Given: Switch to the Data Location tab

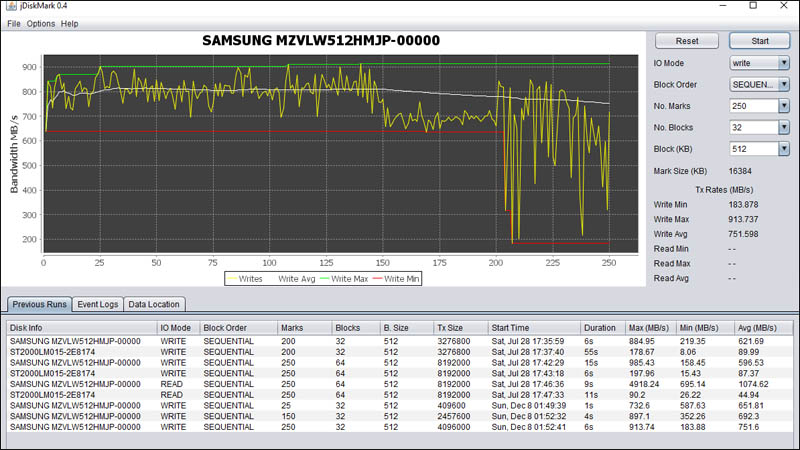Looking at the screenshot, I should coord(154,304).
